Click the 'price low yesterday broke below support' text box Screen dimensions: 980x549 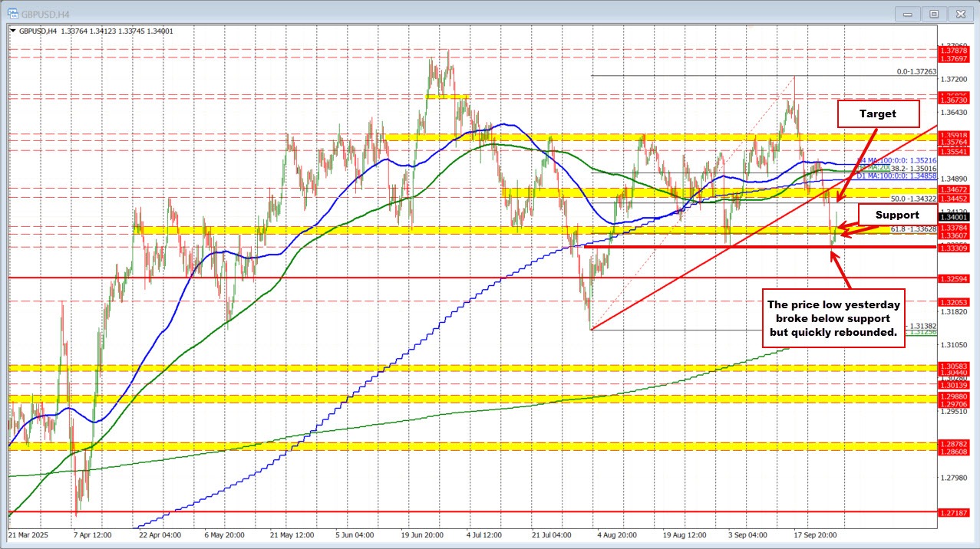[x=833, y=317]
